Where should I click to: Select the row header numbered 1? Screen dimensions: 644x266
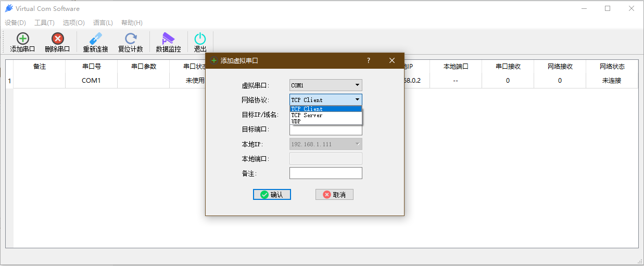pos(9,81)
